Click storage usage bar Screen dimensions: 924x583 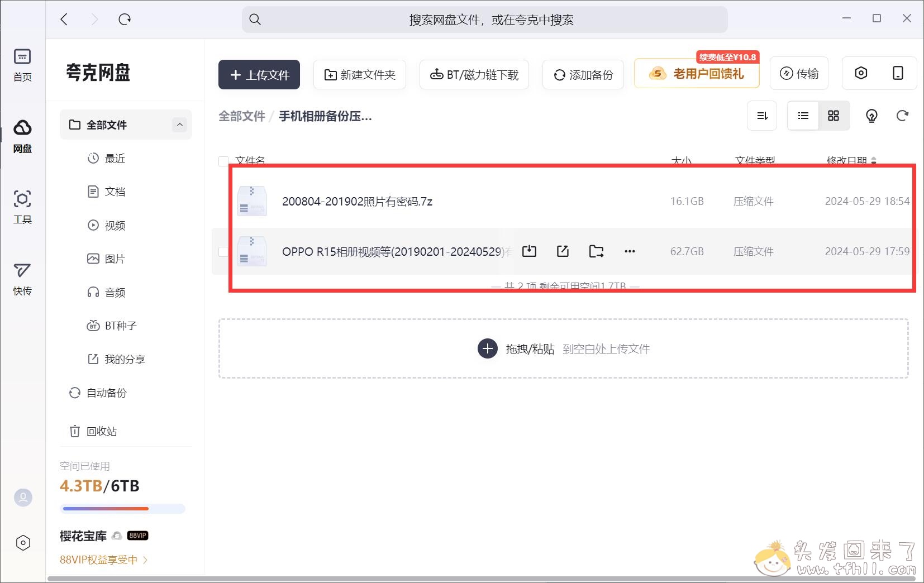click(x=122, y=509)
